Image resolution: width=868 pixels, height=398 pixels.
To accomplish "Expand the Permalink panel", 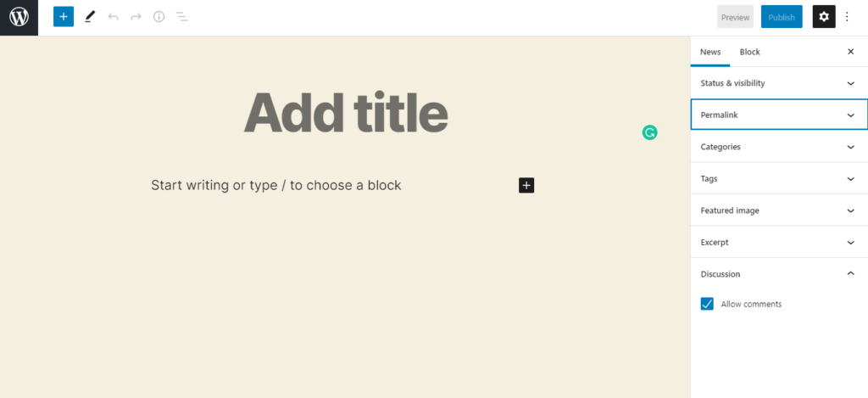I will click(x=779, y=115).
